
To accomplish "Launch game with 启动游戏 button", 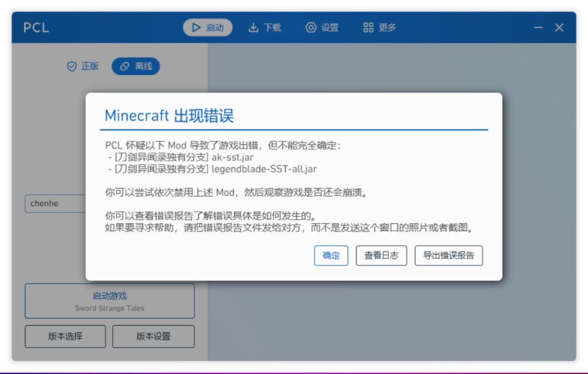I will tap(110, 301).
